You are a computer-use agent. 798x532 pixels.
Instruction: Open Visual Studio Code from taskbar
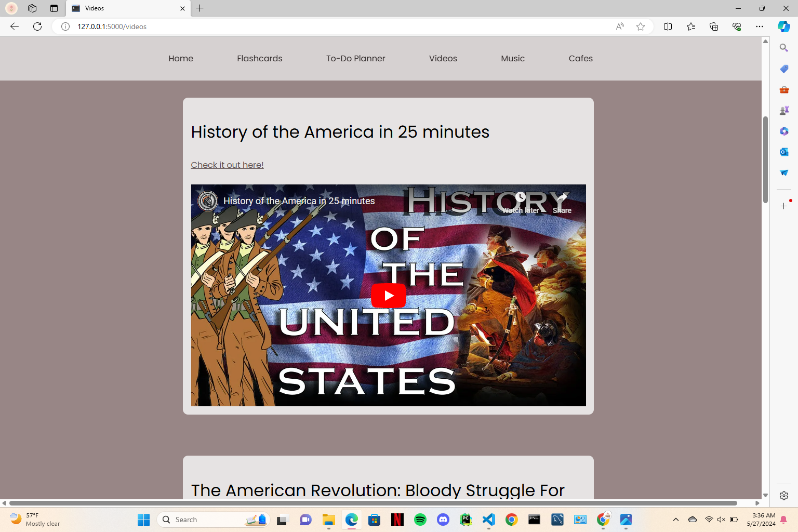coord(489,520)
